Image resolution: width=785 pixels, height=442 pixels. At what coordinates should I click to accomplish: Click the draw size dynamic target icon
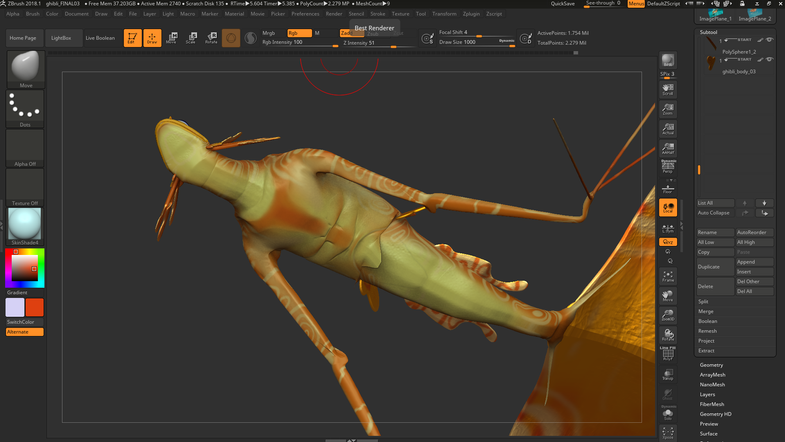click(x=526, y=38)
